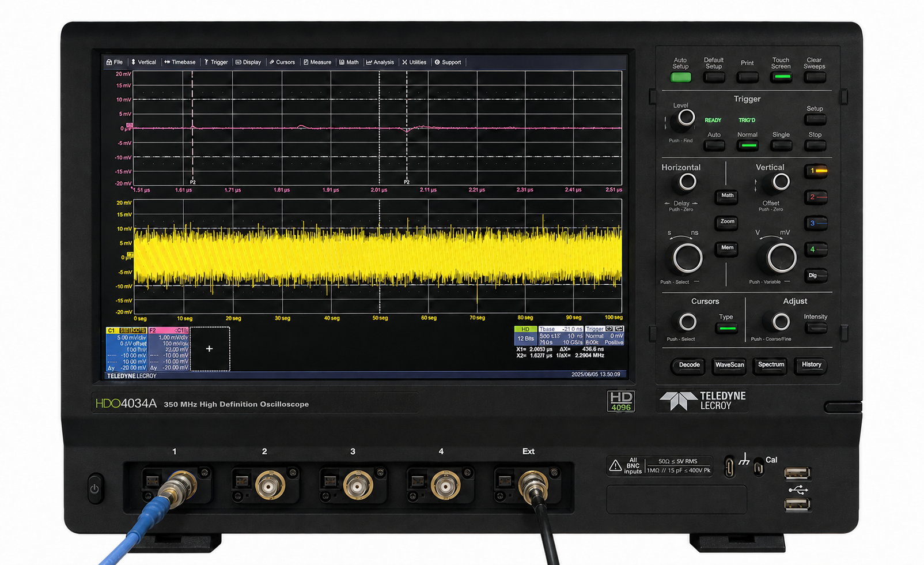Click the HD 12 Bits indicator

525,336
